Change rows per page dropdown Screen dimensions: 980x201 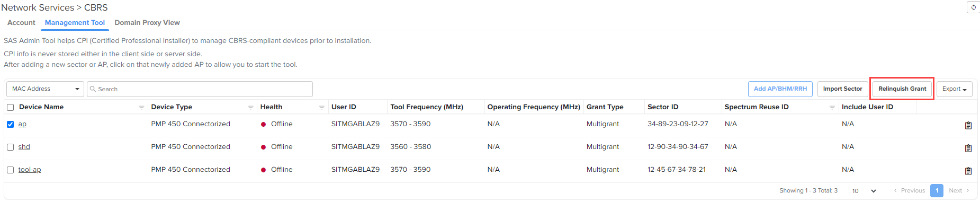pyautogui.click(x=864, y=191)
